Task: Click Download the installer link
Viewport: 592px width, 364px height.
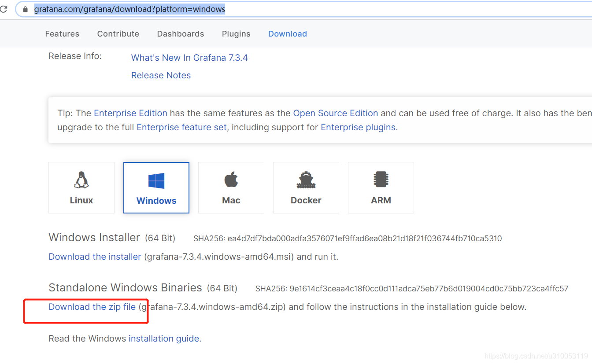Action: coord(95,257)
